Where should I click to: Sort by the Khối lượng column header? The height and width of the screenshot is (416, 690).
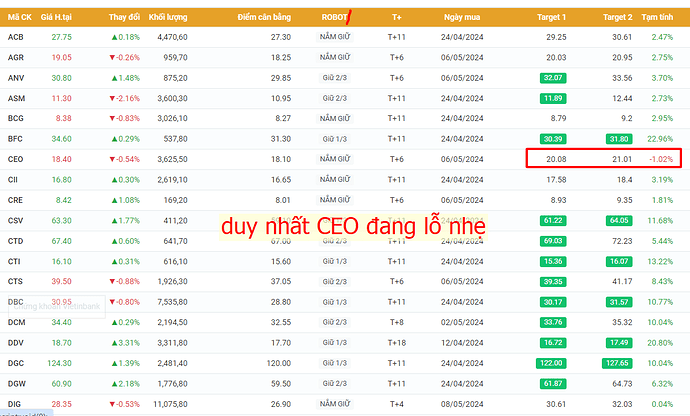(x=168, y=17)
